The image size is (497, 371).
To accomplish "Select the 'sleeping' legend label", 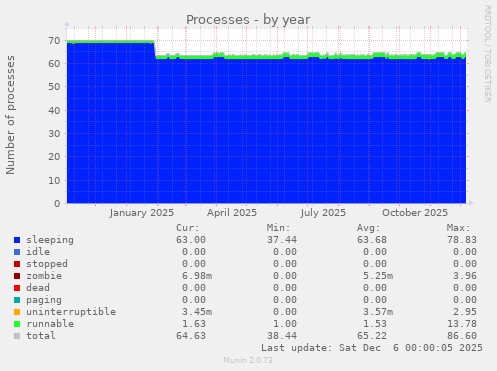I will point(50,240).
